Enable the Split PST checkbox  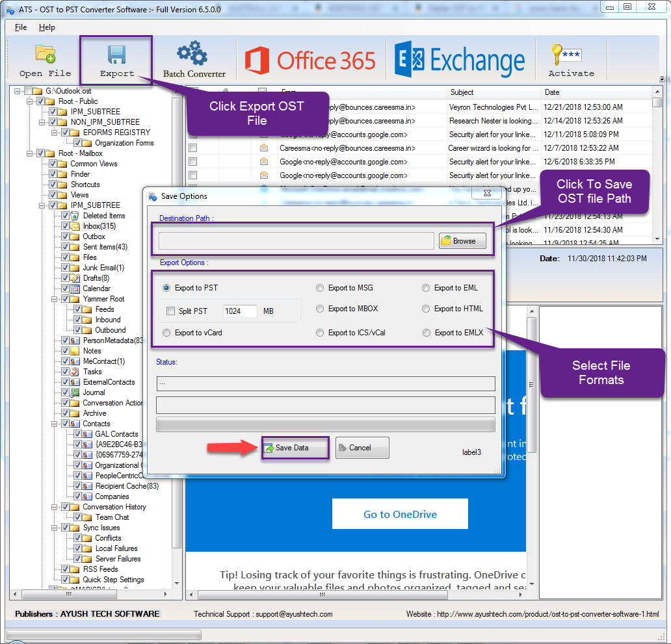[x=171, y=311]
